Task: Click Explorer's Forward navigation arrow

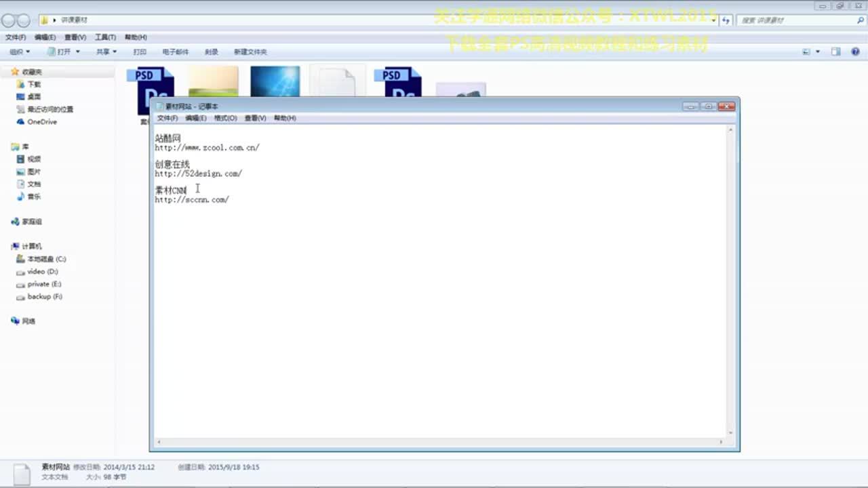Action: coord(24,20)
